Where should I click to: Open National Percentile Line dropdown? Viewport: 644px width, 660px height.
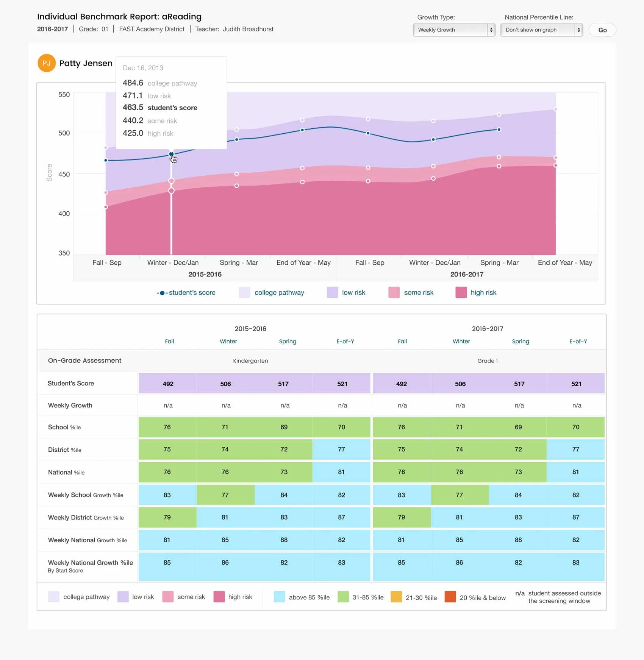541,30
